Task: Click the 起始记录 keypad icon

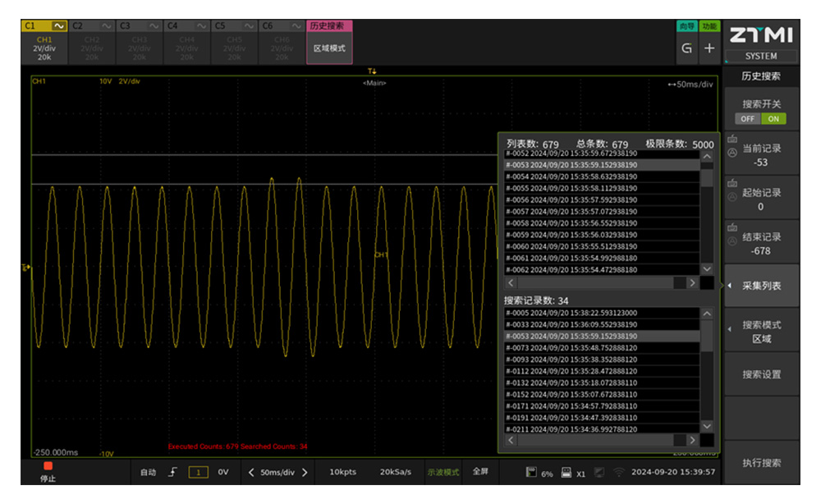Action: click(732, 183)
